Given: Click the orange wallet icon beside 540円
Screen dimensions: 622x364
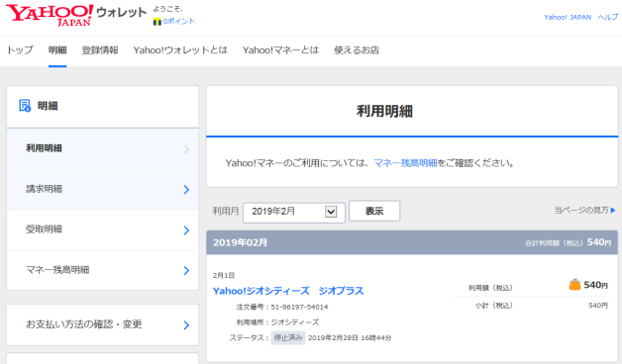Looking at the screenshot, I should point(574,285).
